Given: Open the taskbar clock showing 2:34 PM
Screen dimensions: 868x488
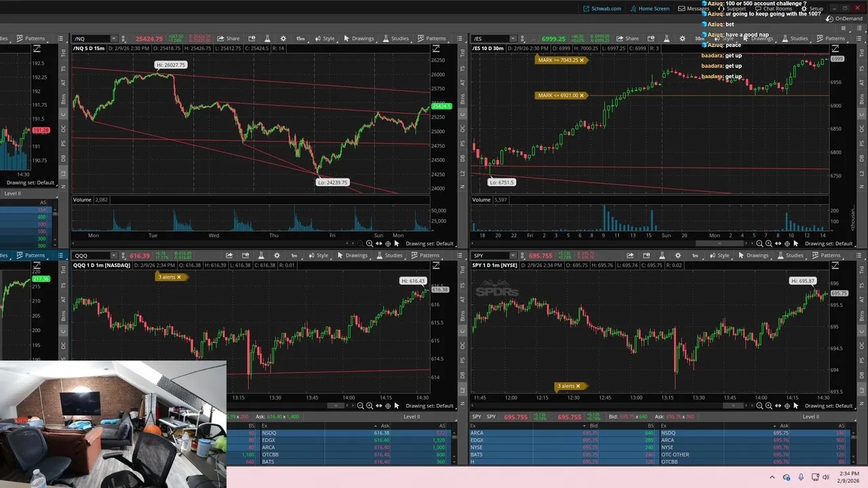Looking at the screenshot, I should (x=849, y=476).
